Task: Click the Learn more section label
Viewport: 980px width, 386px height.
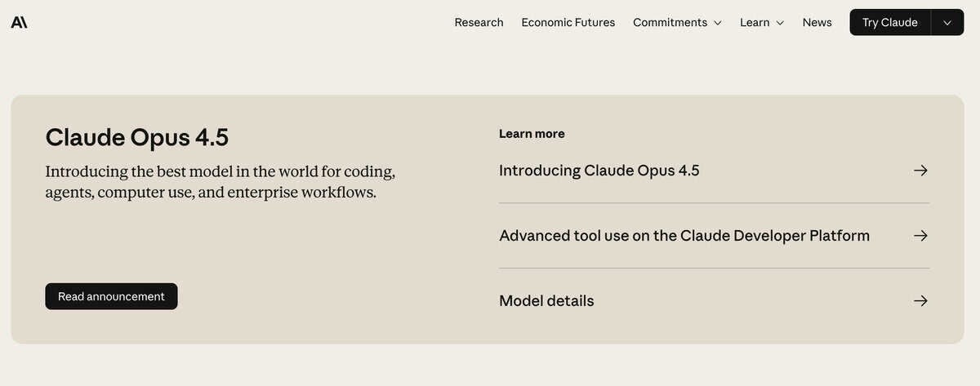Action: coord(532,134)
